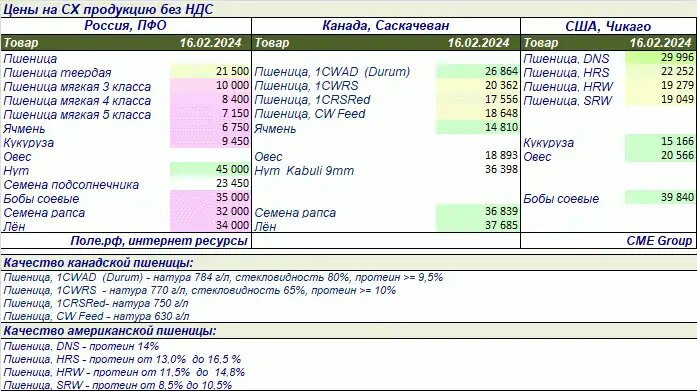Screen dimensions: 697x391
Task: Click the date 16.02.2024 in Russia header
Action: (211, 43)
